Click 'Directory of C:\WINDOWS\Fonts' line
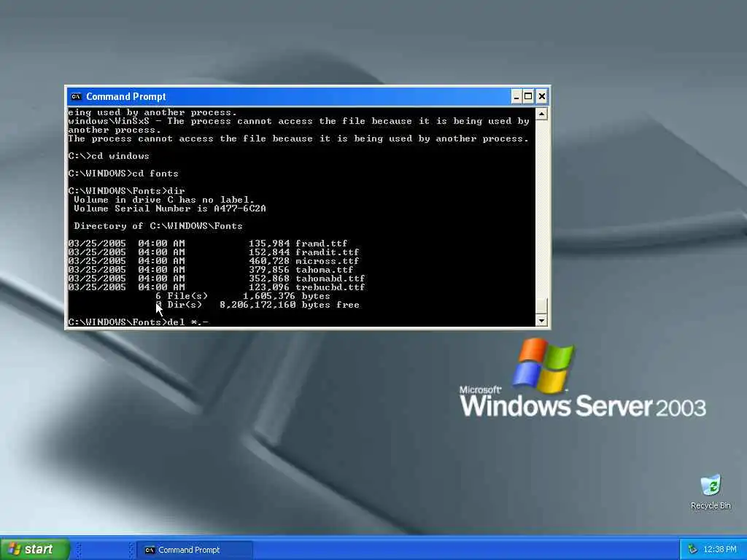The height and width of the screenshot is (560, 747). pyautogui.click(x=158, y=226)
